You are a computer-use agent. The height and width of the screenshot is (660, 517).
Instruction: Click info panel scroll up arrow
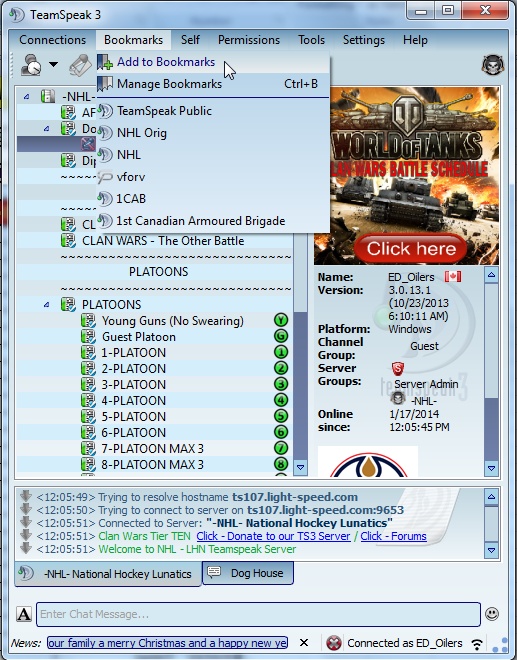[x=491, y=275]
